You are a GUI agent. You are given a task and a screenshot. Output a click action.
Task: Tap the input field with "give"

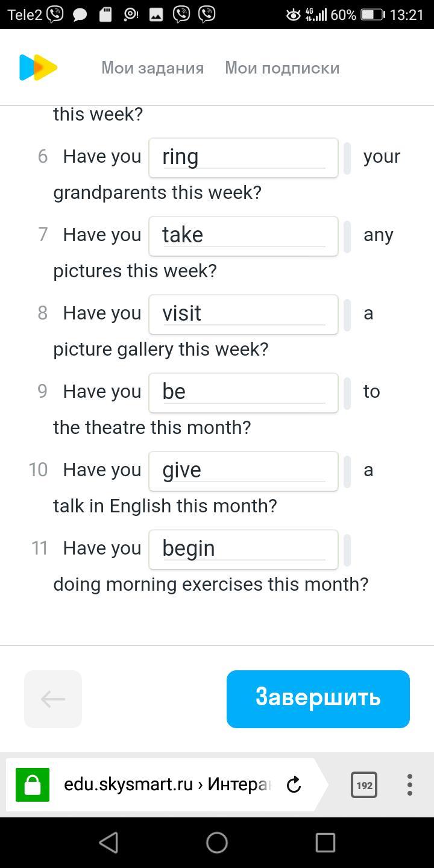(244, 471)
